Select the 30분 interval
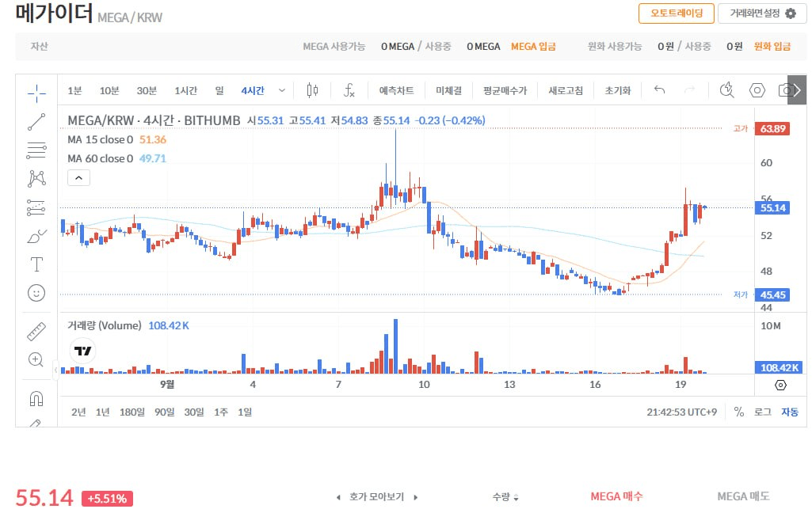 [147, 90]
